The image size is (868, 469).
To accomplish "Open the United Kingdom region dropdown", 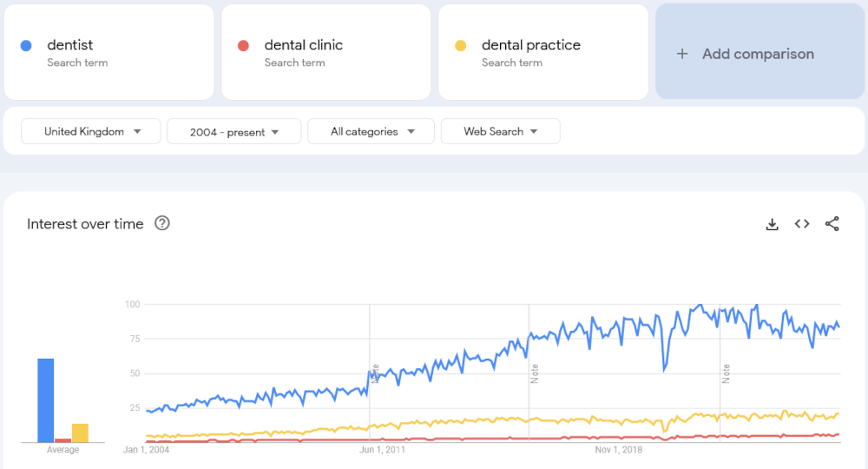I will 91,131.
